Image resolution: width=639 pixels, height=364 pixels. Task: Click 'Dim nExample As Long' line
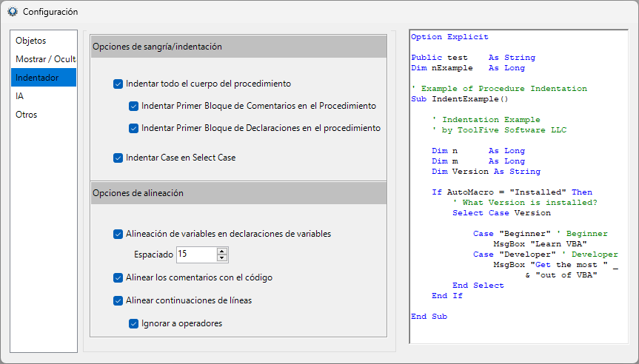click(x=468, y=68)
